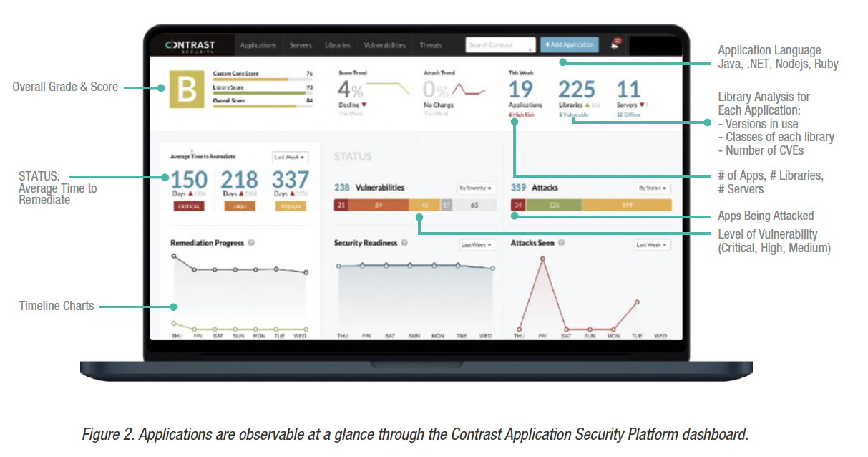This screenshot has width=868, height=457.
Task: Switch to the Libraries nav tab
Action: pyautogui.click(x=338, y=45)
